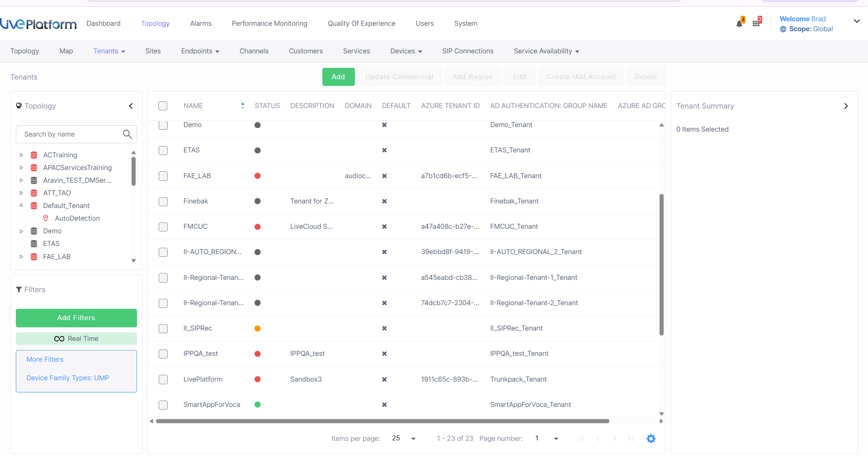Image resolution: width=868 pixels, height=458 pixels.
Task: Switch to the SIP Connections tab
Action: pyautogui.click(x=467, y=51)
